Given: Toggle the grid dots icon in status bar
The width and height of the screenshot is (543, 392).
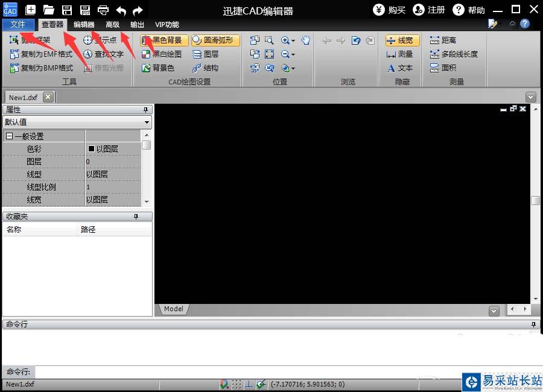Looking at the screenshot, I should click(237, 384).
